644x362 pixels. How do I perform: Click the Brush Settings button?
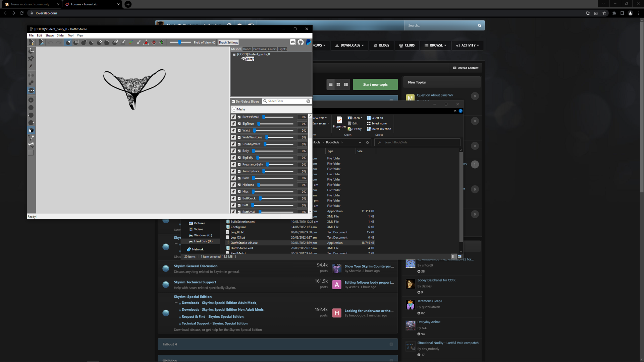[x=228, y=43]
